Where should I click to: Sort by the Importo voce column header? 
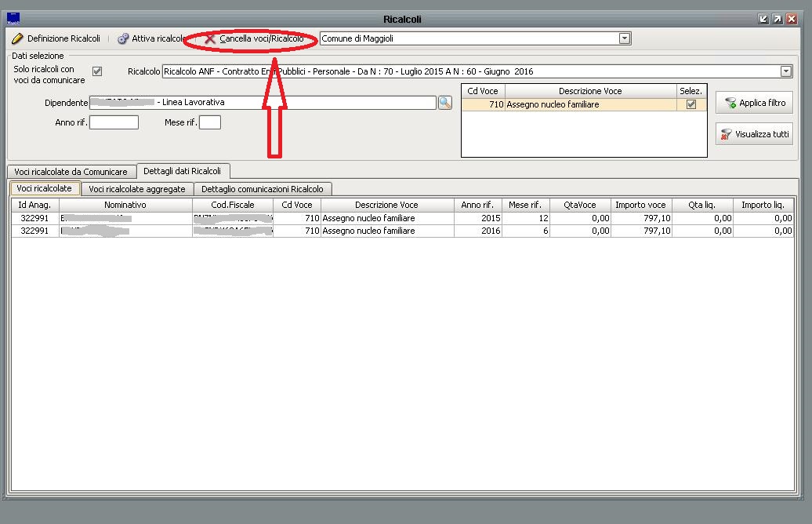(640, 205)
